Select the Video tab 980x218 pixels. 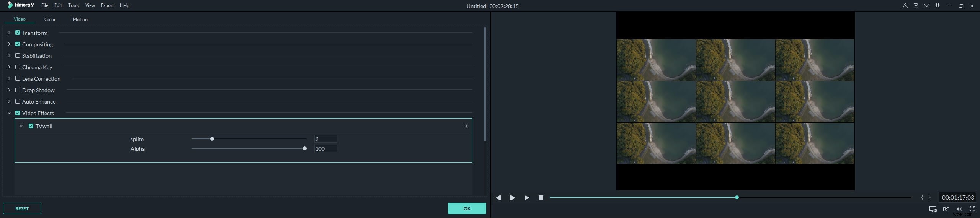(20, 19)
